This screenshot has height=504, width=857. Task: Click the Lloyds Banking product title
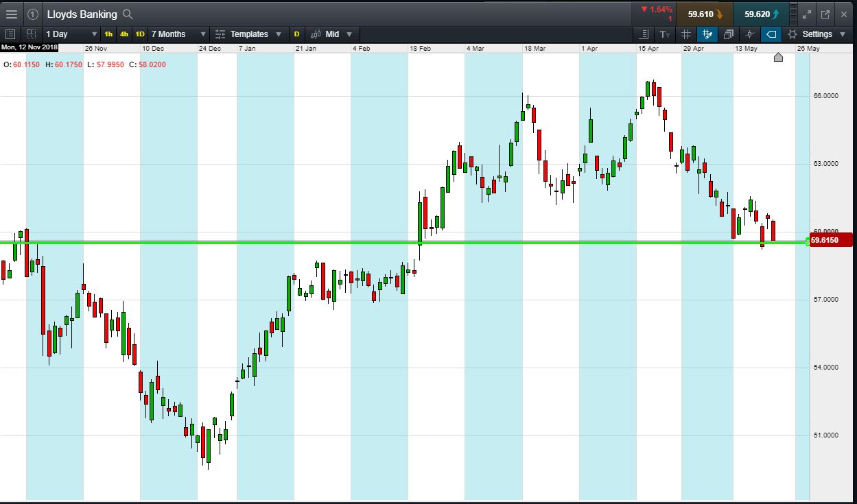click(82, 14)
